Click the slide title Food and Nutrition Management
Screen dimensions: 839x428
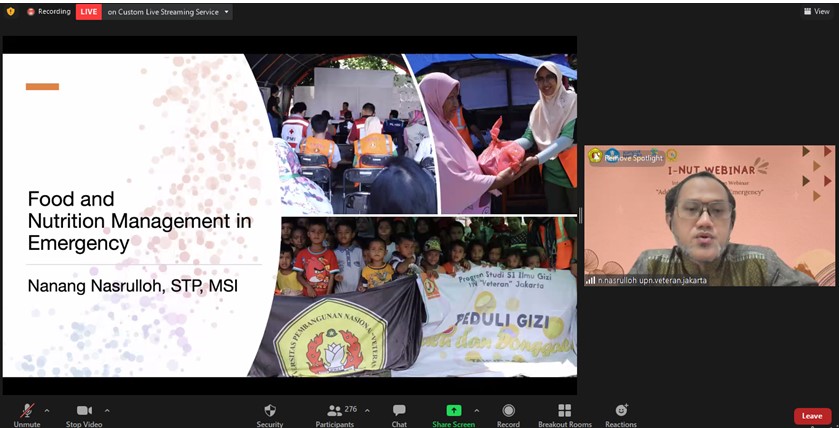[139, 221]
